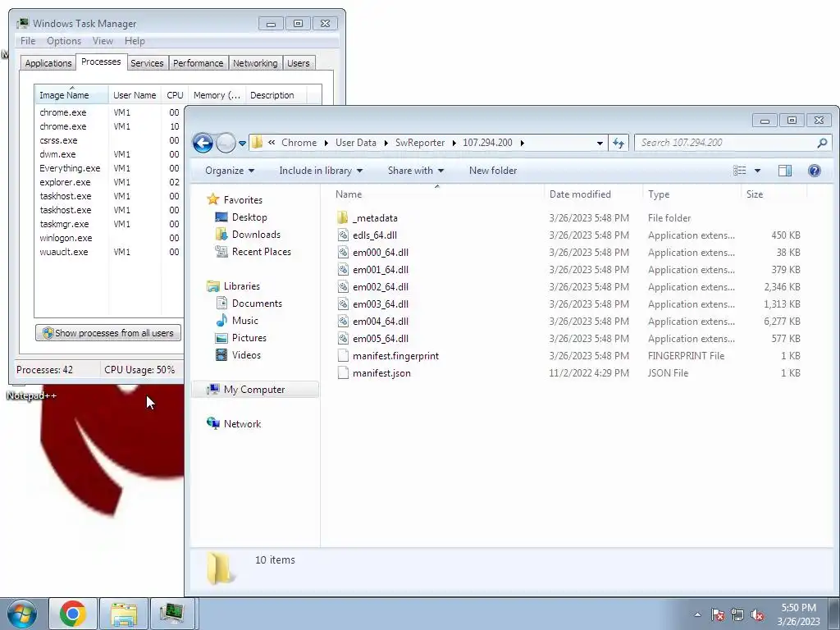
Task: Select the _metadata folder icon
Action: [343, 218]
